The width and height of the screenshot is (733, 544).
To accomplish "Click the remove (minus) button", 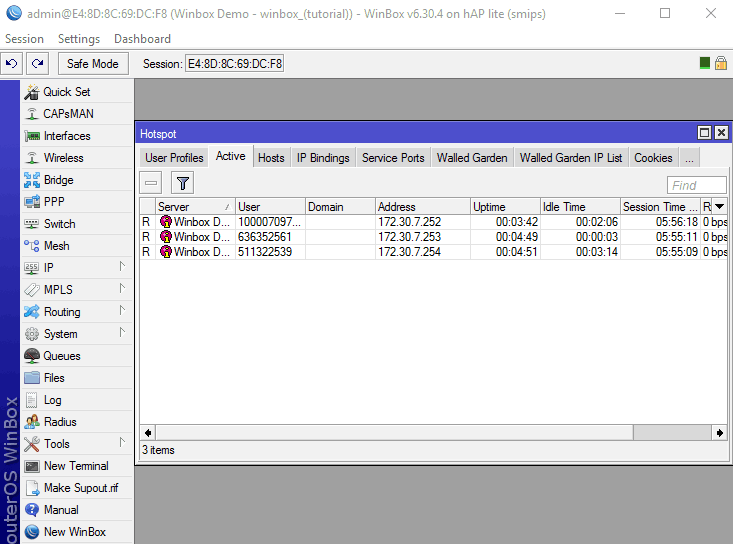I will pos(151,183).
